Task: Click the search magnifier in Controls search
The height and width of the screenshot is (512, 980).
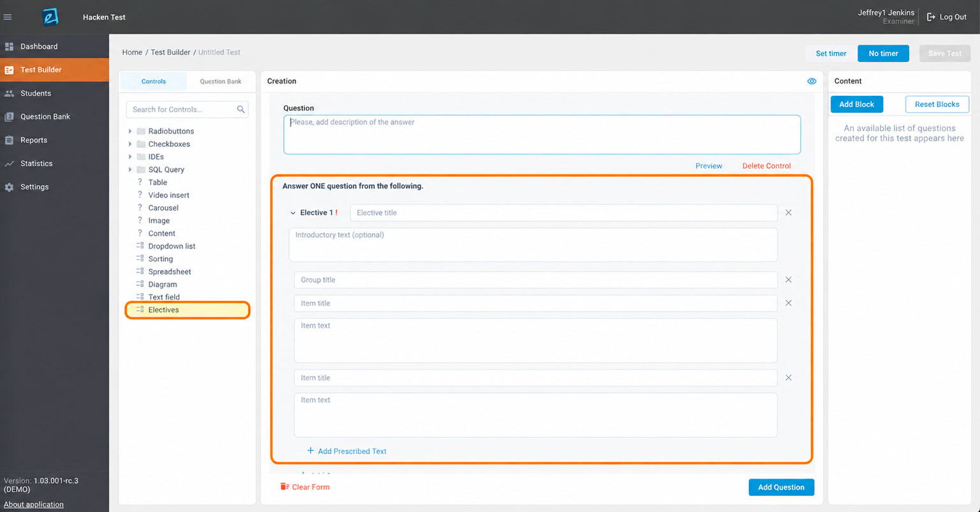Action: (x=241, y=110)
